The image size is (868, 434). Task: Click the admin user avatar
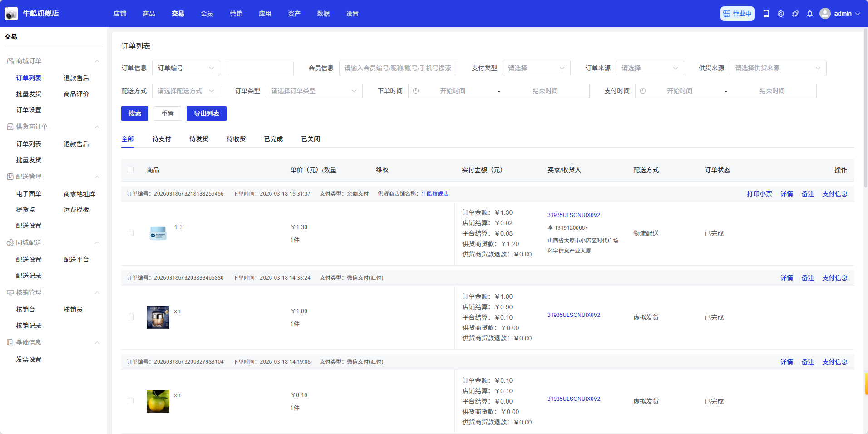tap(825, 14)
